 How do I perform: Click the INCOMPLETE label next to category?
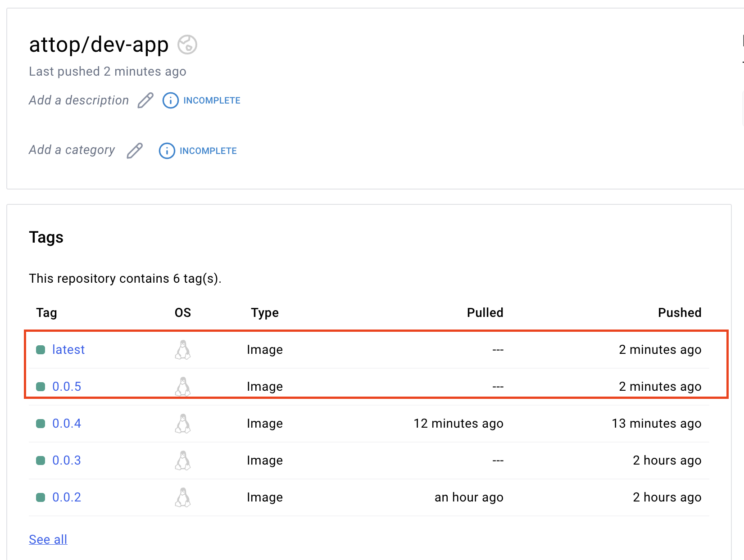coord(208,151)
